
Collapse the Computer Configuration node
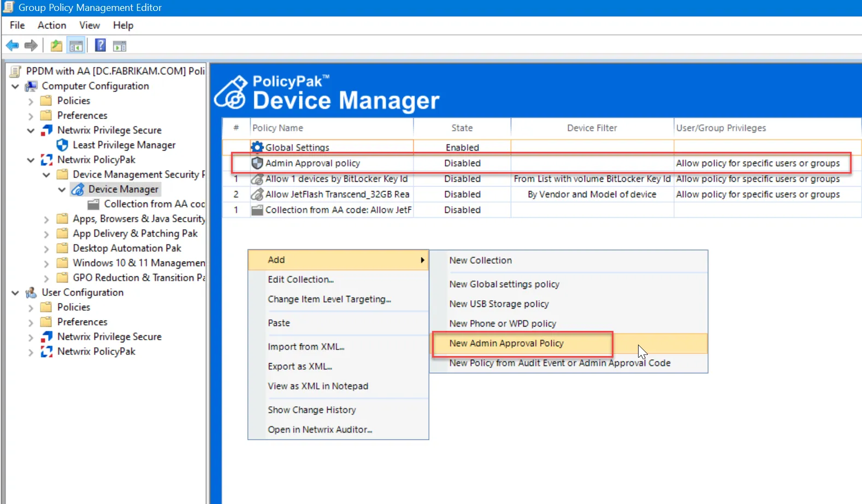point(15,86)
